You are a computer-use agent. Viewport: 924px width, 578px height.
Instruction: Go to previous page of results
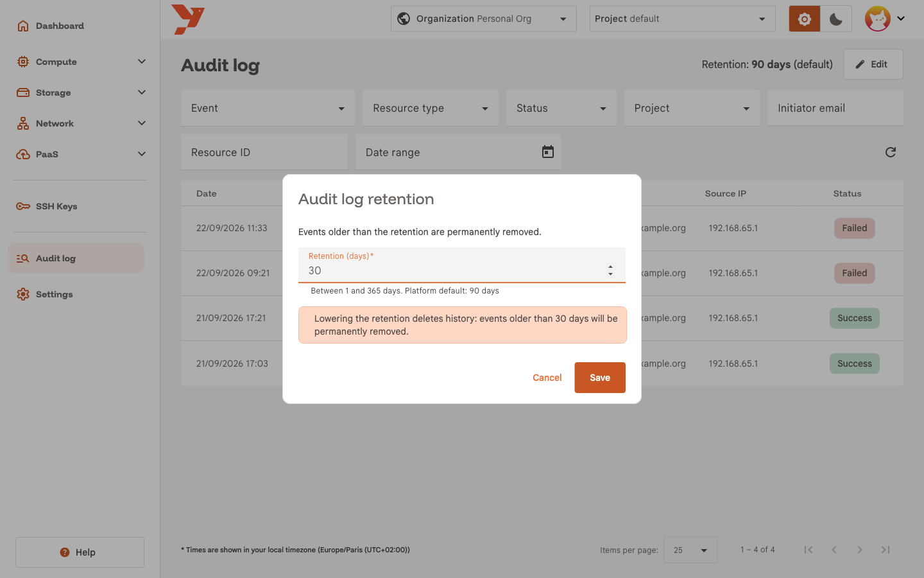click(834, 550)
